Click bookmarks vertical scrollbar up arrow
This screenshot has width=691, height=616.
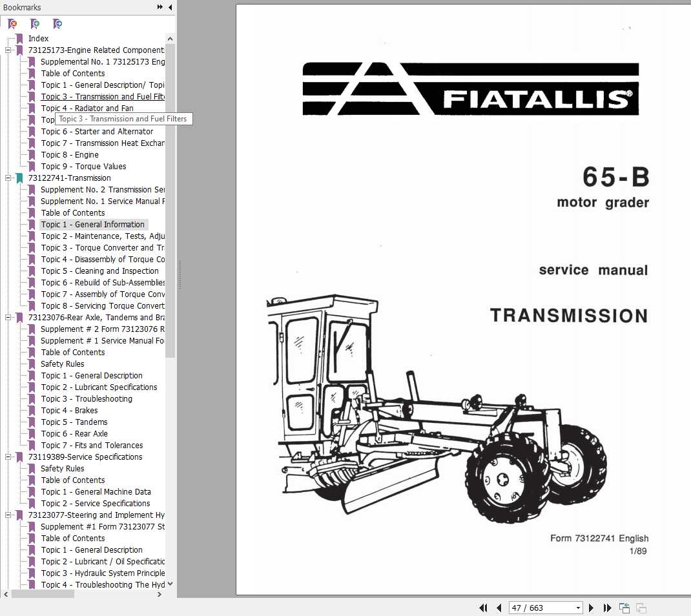click(x=170, y=39)
